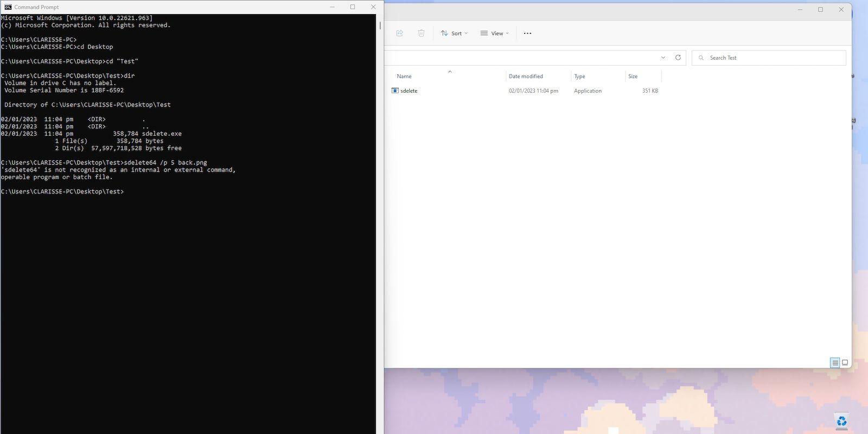Image resolution: width=868 pixels, height=434 pixels.
Task: Open the See more ellipsis menu
Action: click(527, 33)
